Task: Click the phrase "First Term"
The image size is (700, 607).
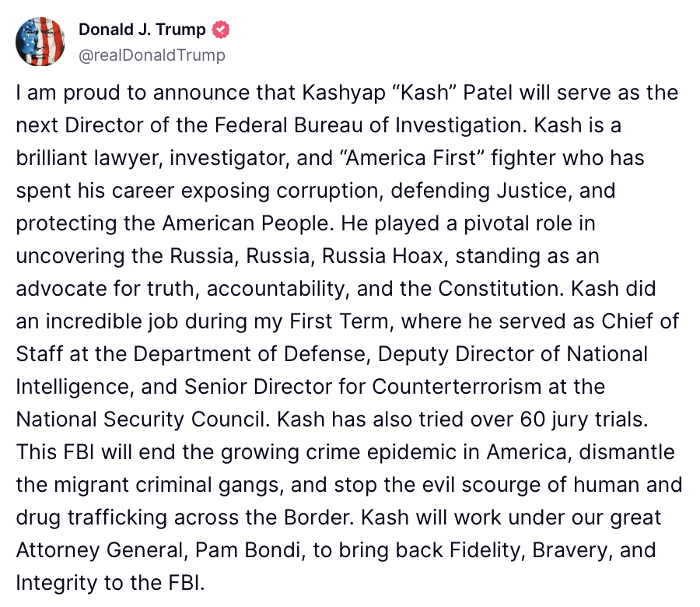Action: click(x=339, y=321)
